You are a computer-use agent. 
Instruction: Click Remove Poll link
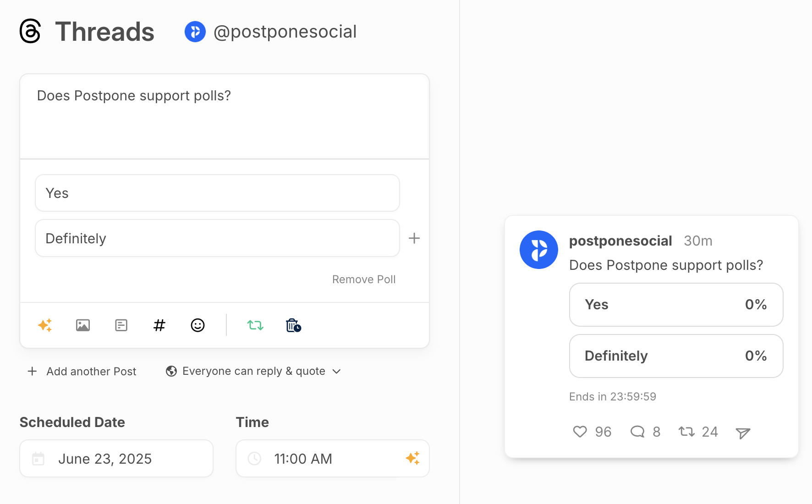(x=364, y=279)
